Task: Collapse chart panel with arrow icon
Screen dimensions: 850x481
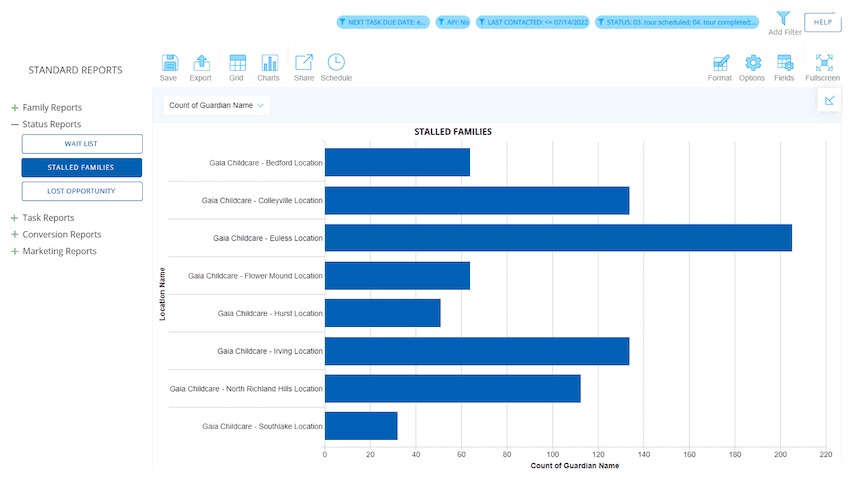Action: tap(829, 100)
